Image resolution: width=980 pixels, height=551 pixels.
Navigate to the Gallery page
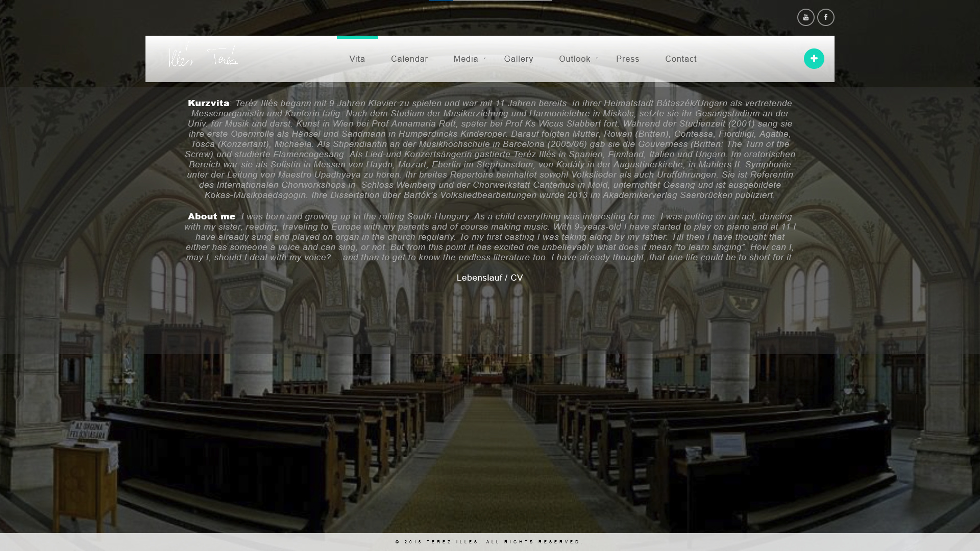pyautogui.click(x=518, y=59)
